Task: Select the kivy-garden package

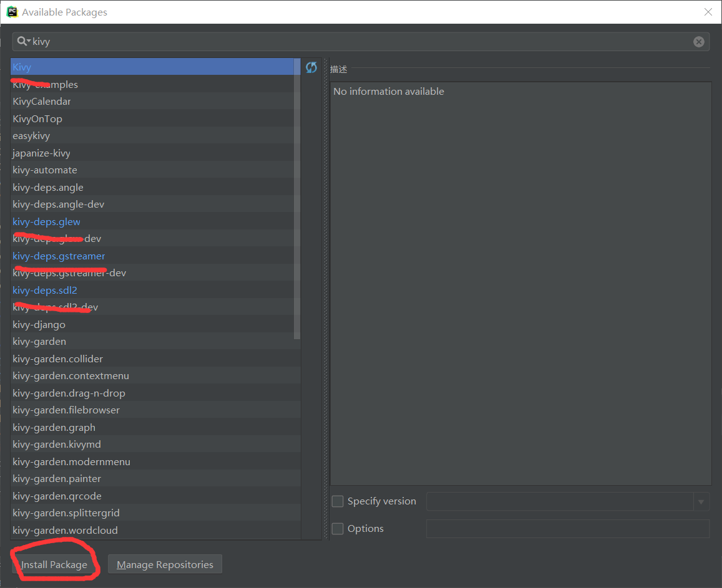Action: (x=155, y=342)
